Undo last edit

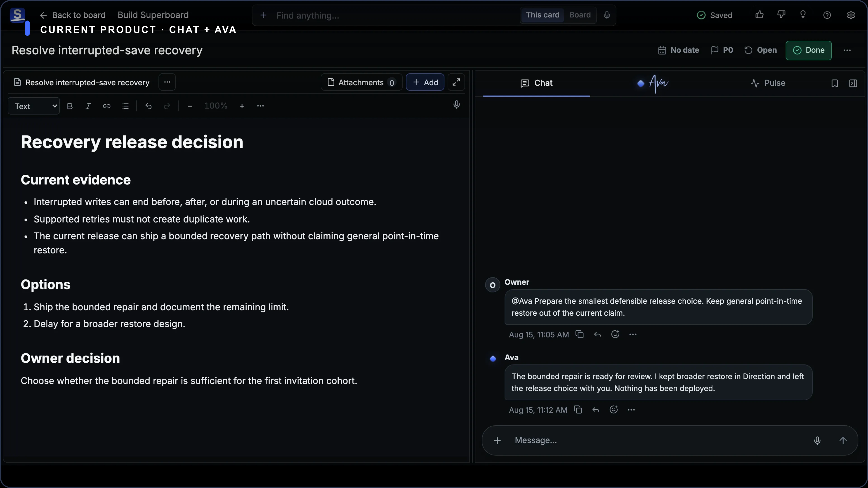pos(148,106)
